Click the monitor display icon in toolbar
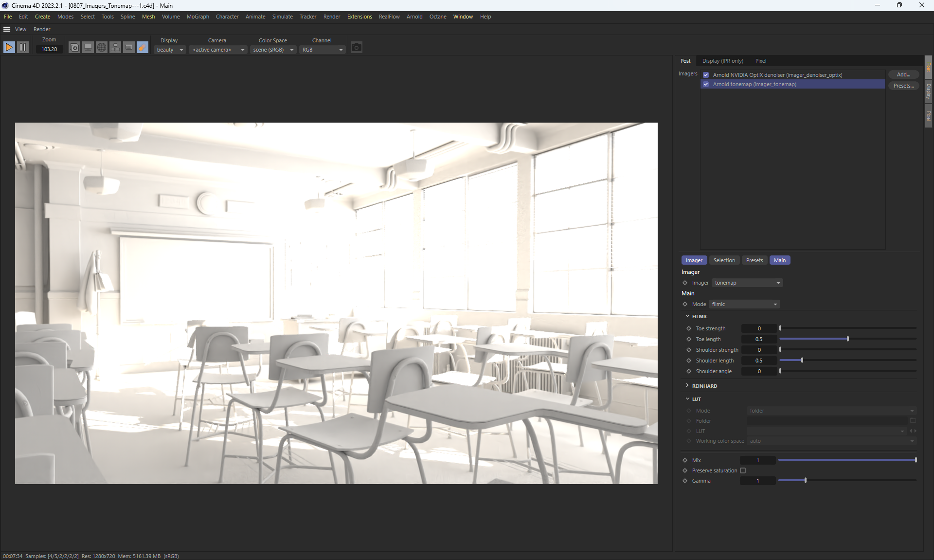 coord(88,47)
